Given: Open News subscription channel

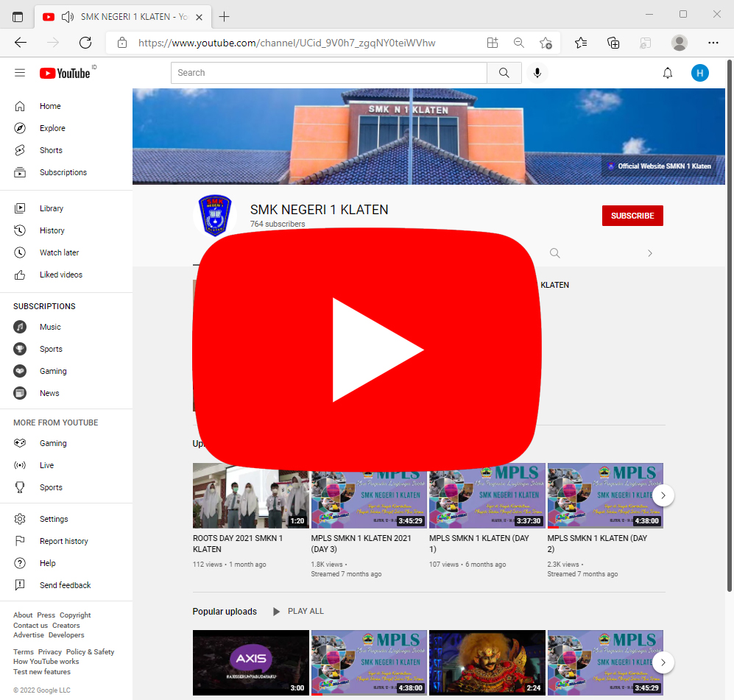Looking at the screenshot, I should point(66,393).
